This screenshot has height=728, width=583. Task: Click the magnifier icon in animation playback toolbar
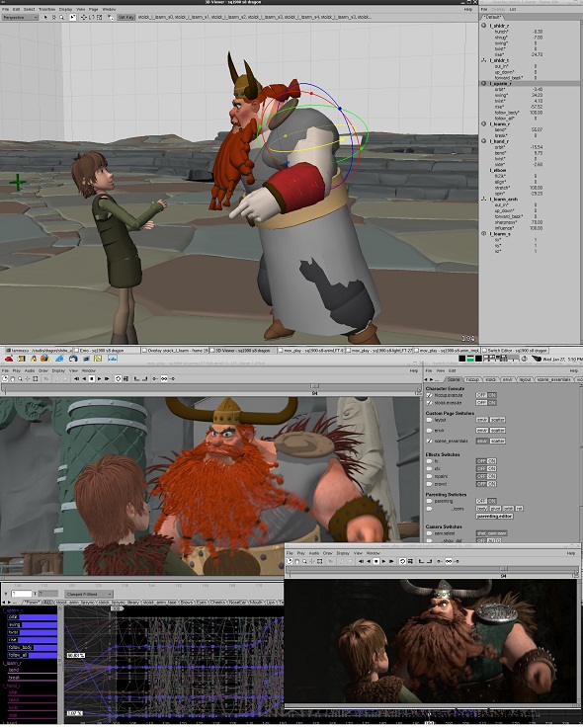20,379
